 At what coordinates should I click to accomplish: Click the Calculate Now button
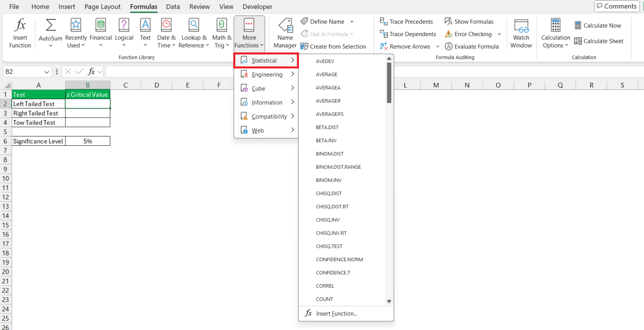(597, 26)
